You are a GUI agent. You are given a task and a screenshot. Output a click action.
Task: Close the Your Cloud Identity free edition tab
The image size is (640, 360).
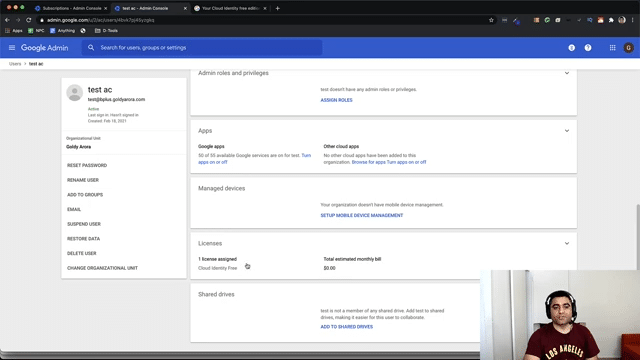264,8
